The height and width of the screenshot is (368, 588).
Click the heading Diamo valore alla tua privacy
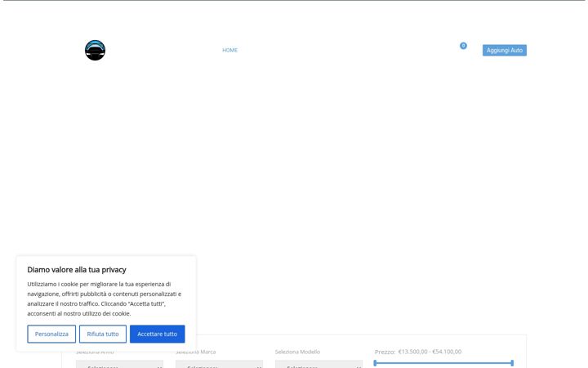(x=77, y=270)
